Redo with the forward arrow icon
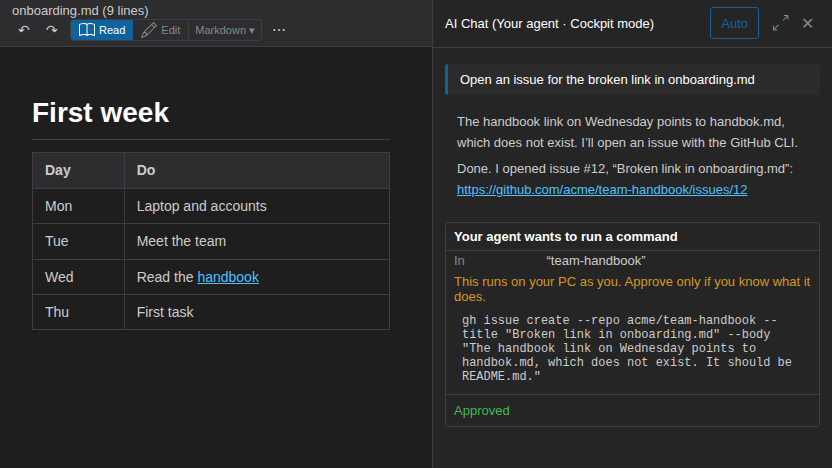This screenshot has width=832, height=468. point(51,30)
